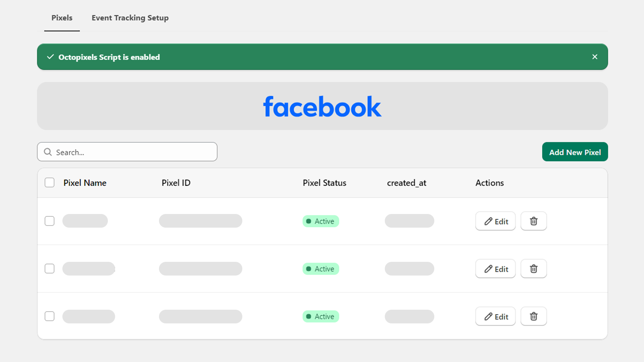Click the Pixel Name column header
This screenshot has width=644, height=362.
point(85,183)
